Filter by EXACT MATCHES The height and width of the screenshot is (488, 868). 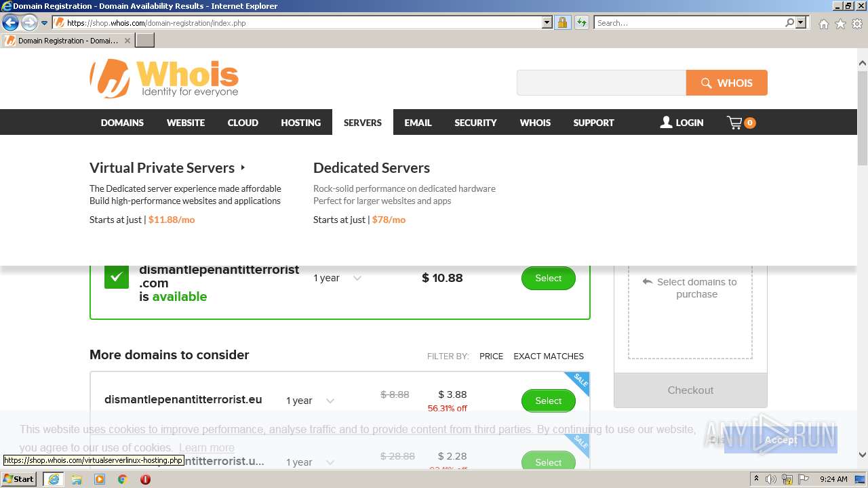coord(549,356)
